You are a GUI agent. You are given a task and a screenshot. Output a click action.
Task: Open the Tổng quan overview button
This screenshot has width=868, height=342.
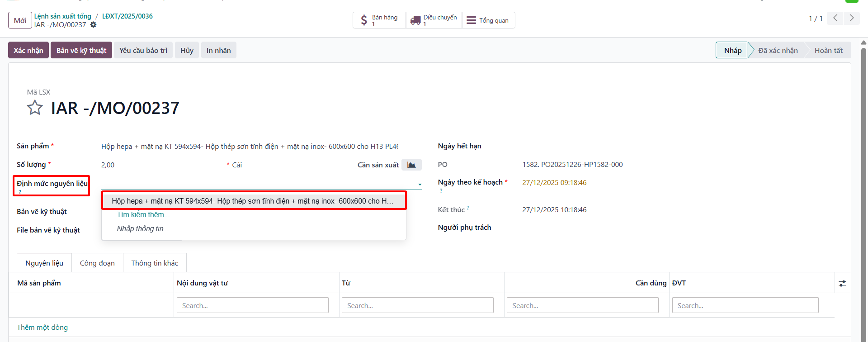tap(488, 20)
